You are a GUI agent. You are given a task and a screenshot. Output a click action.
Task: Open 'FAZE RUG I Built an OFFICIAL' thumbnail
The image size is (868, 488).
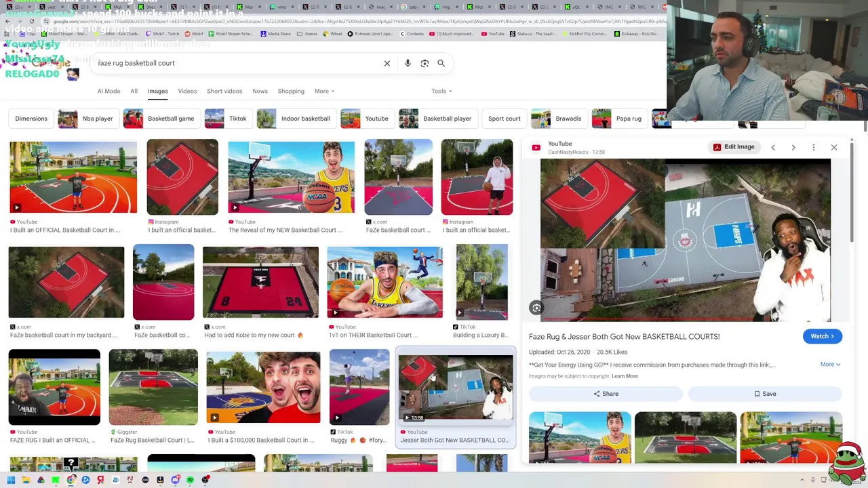click(54, 387)
